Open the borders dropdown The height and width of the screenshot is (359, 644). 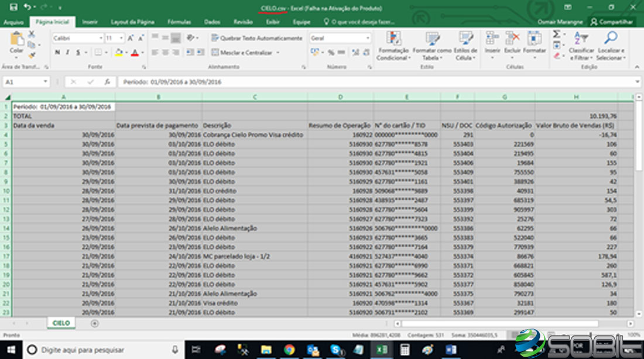tap(106, 53)
